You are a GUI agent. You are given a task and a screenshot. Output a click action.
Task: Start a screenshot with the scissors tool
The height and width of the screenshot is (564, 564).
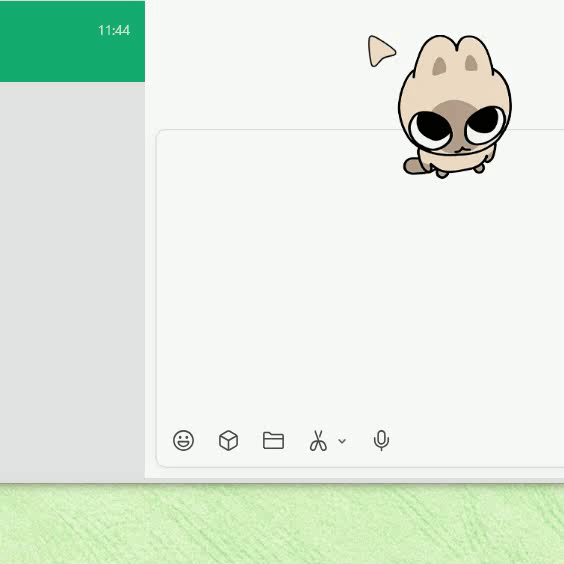tap(318, 440)
